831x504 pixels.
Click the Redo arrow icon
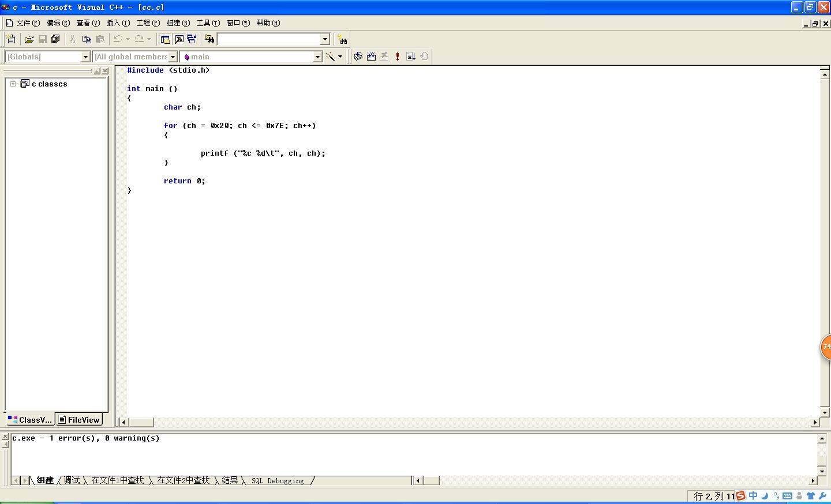coord(139,39)
